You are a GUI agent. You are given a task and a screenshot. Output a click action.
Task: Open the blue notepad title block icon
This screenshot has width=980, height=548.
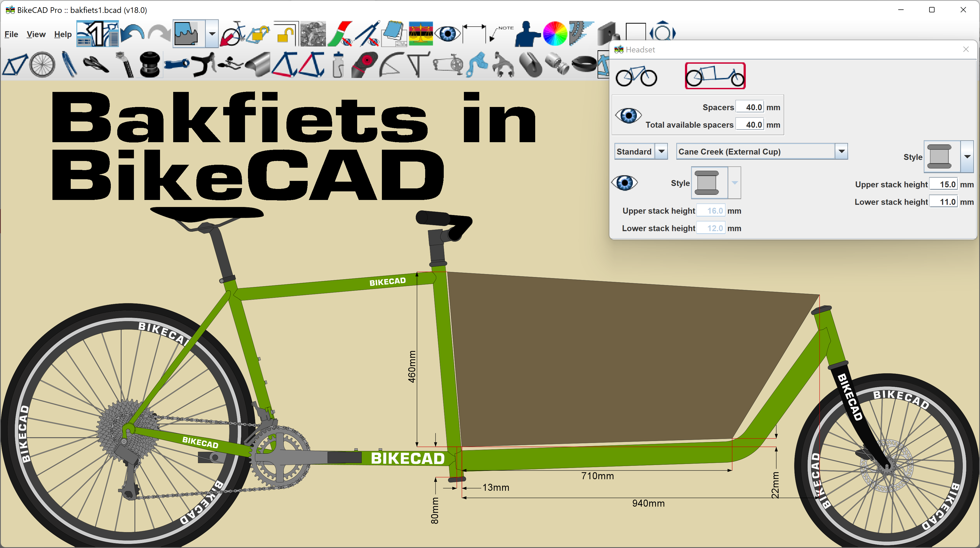[x=394, y=34]
